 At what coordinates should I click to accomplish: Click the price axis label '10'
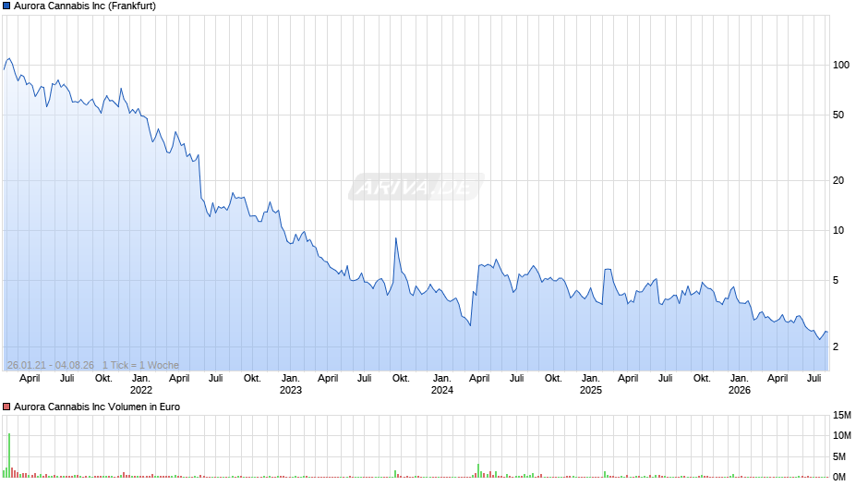coord(838,230)
